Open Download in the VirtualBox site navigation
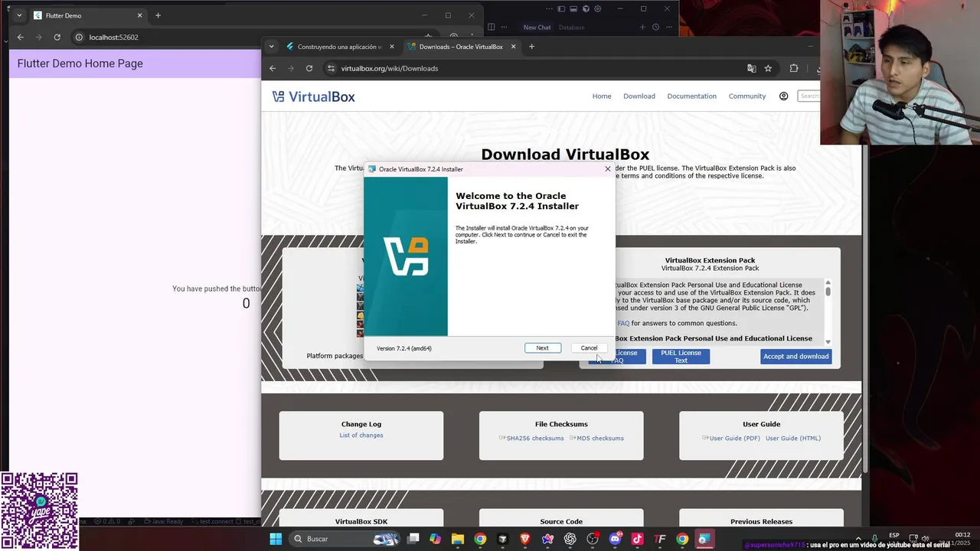Screen dimensions: 980x551 [639, 96]
